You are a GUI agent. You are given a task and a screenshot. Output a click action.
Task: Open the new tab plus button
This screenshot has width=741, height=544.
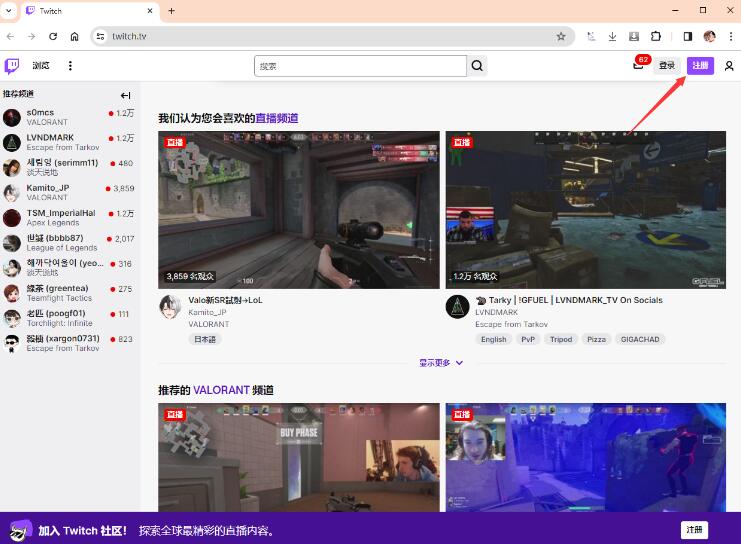pyautogui.click(x=172, y=10)
